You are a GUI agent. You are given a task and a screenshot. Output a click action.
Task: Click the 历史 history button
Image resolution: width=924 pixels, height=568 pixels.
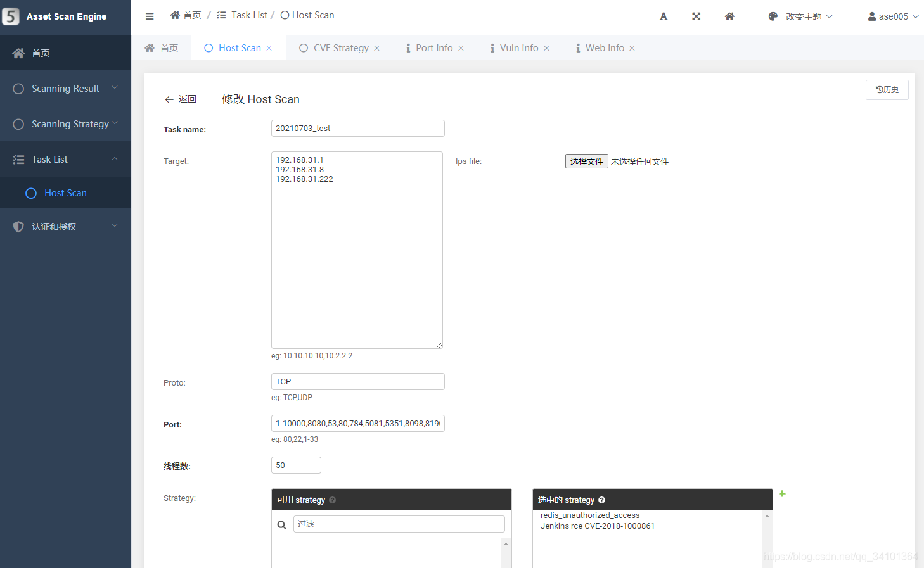coord(887,90)
